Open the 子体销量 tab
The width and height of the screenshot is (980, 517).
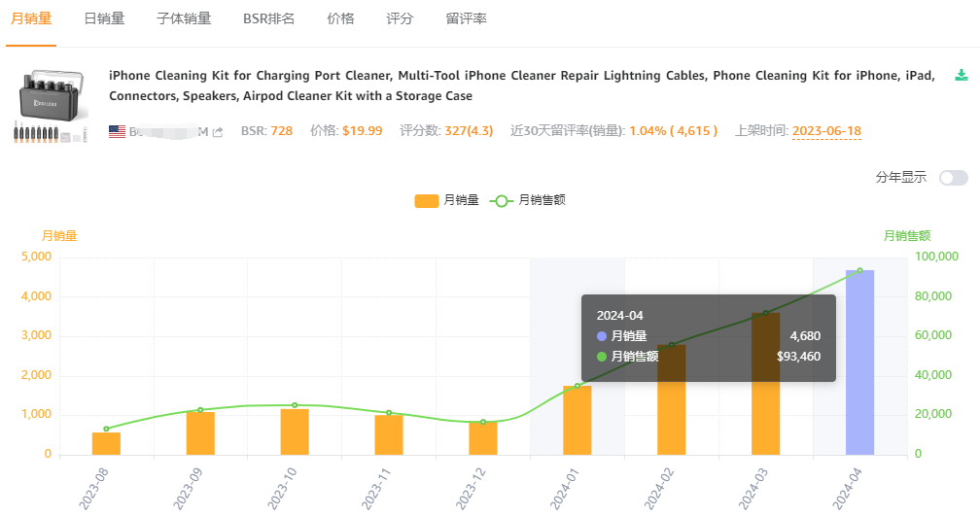tap(184, 18)
